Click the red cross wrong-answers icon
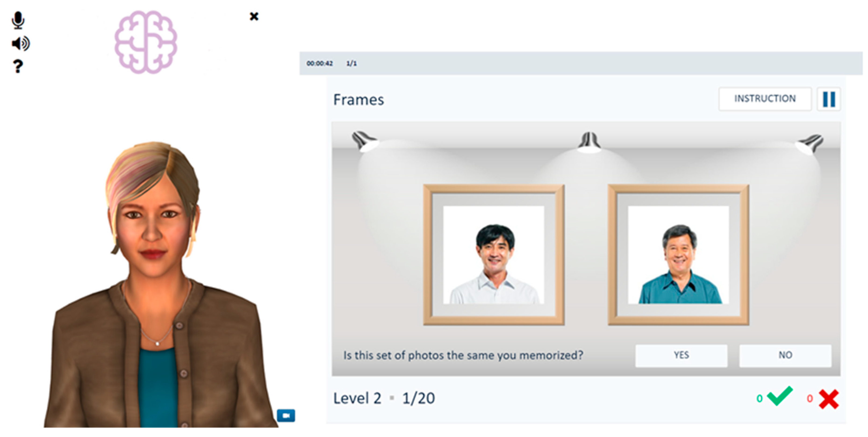Screen dimensions: 868x437 [829, 399]
